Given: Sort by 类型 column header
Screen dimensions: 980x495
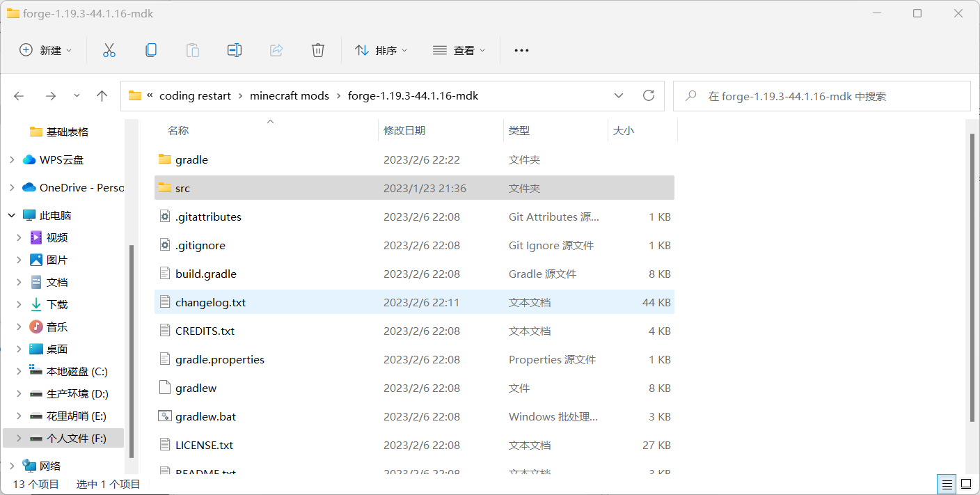Looking at the screenshot, I should pyautogui.click(x=519, y=130).
